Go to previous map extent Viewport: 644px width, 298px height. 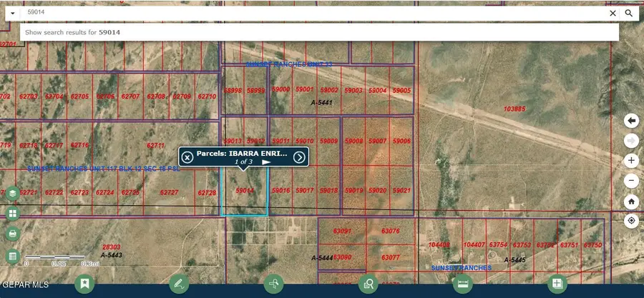pyautogui.click(x=631, y=121)
